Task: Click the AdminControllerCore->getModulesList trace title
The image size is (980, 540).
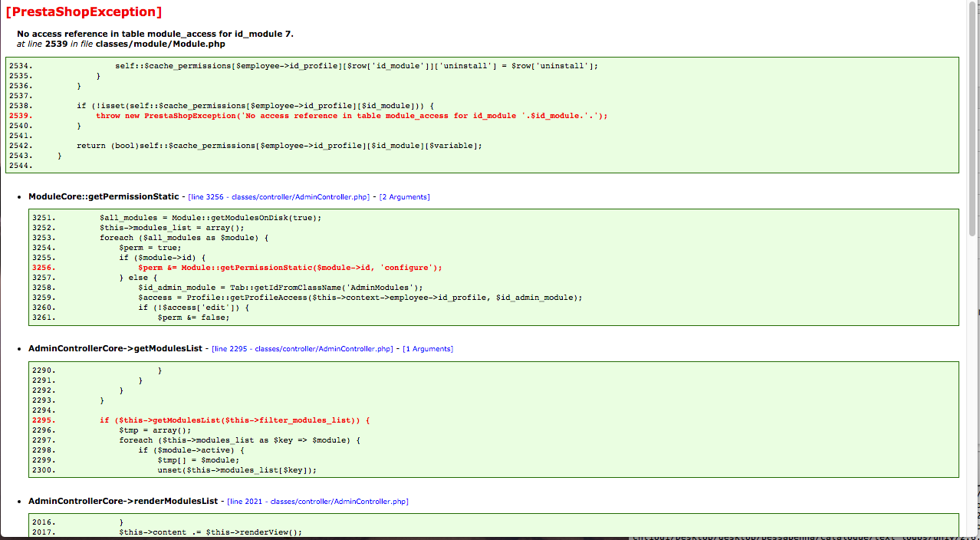Action: (x=115, y=349)
